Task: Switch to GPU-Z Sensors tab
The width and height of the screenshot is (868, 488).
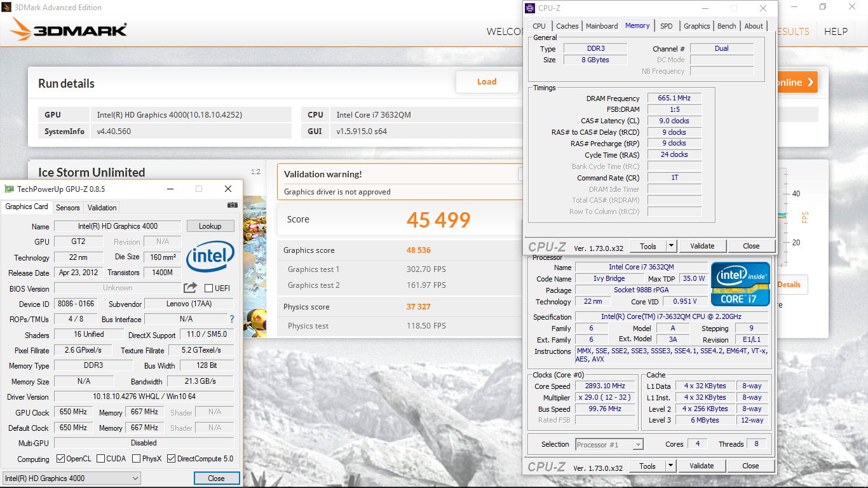Action: 68,208
